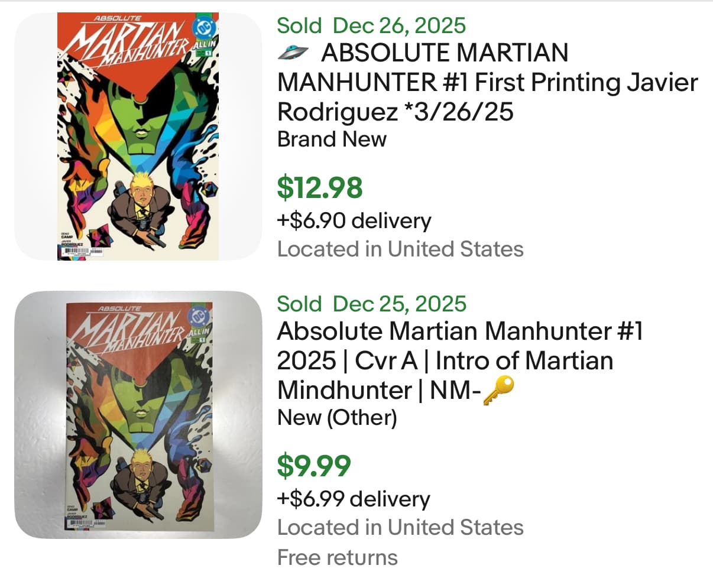Click the flying saucer emoji icon
This screenshot has width=713, height=588.
tap(293, 53)
